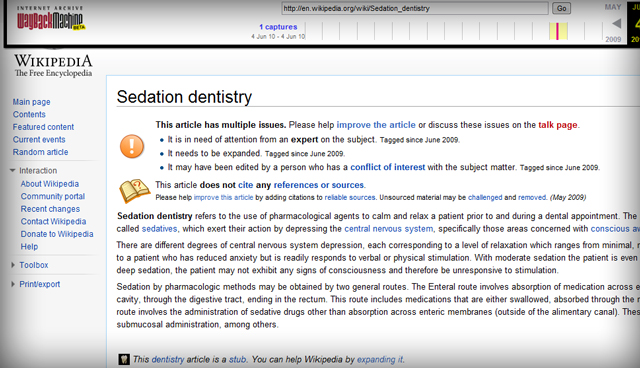The height and width of the screenshot is (368, 640).
Task: Open Recent changes link
Action: [x=50, y=209]
